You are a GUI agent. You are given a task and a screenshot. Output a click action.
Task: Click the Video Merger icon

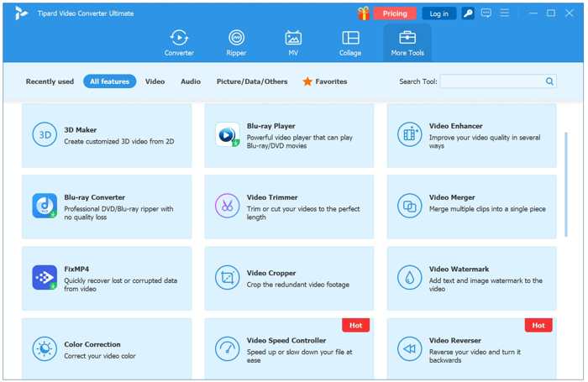pyautogui.click(x=410, y=206)
